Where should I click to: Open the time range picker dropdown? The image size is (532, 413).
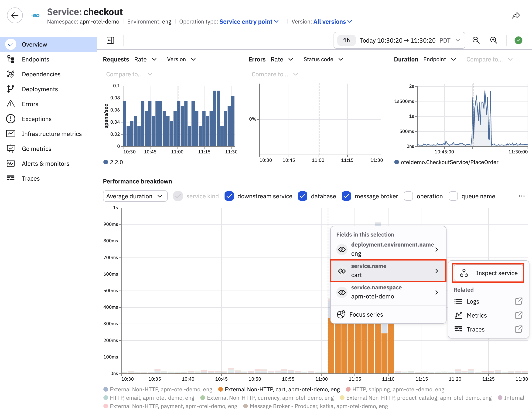coord(399,40)
